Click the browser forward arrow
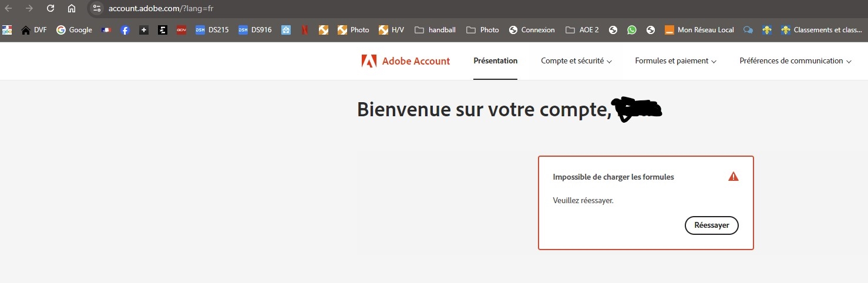Viewport: 868px width, 283px height. [29, 8]
